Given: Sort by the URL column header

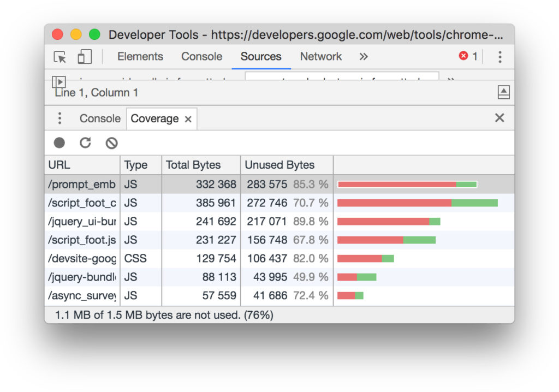Looking at the screenshot, I should coord(82,165).
